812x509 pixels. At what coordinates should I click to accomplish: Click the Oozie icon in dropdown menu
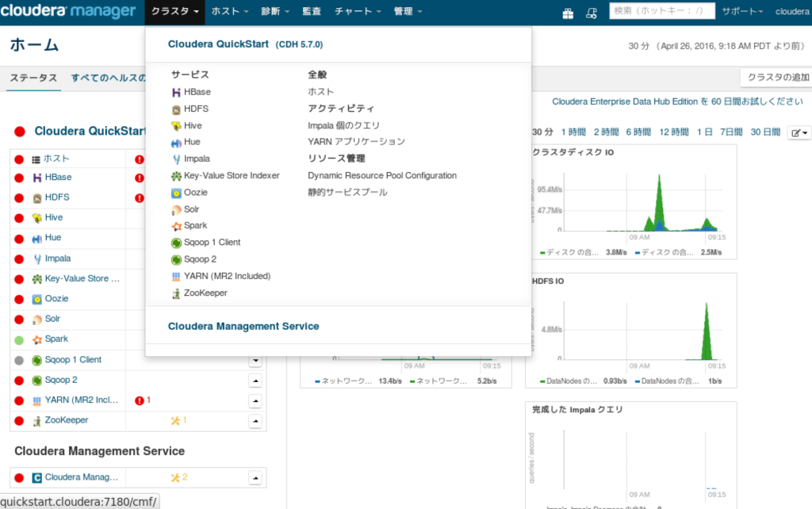click(176, 193)
